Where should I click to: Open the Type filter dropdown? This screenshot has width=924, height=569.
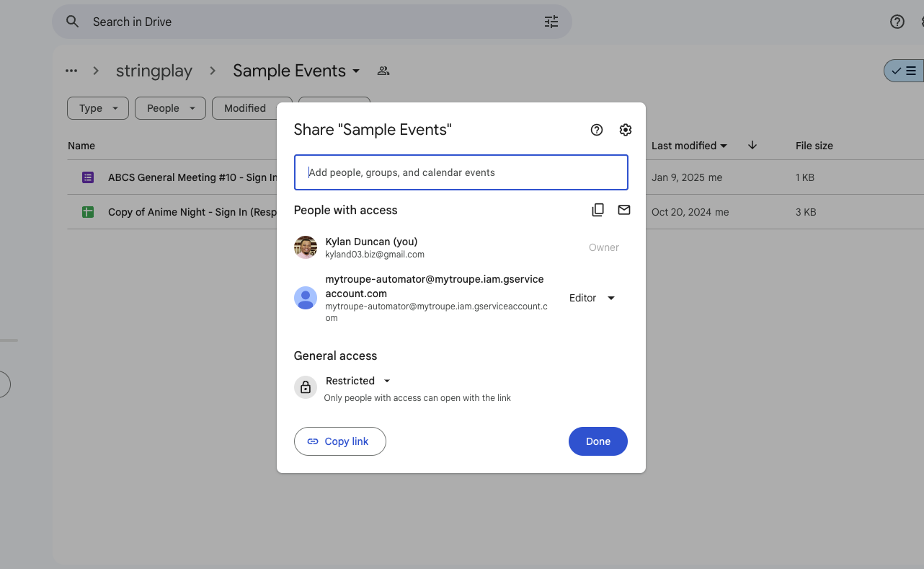click(98, 108)
